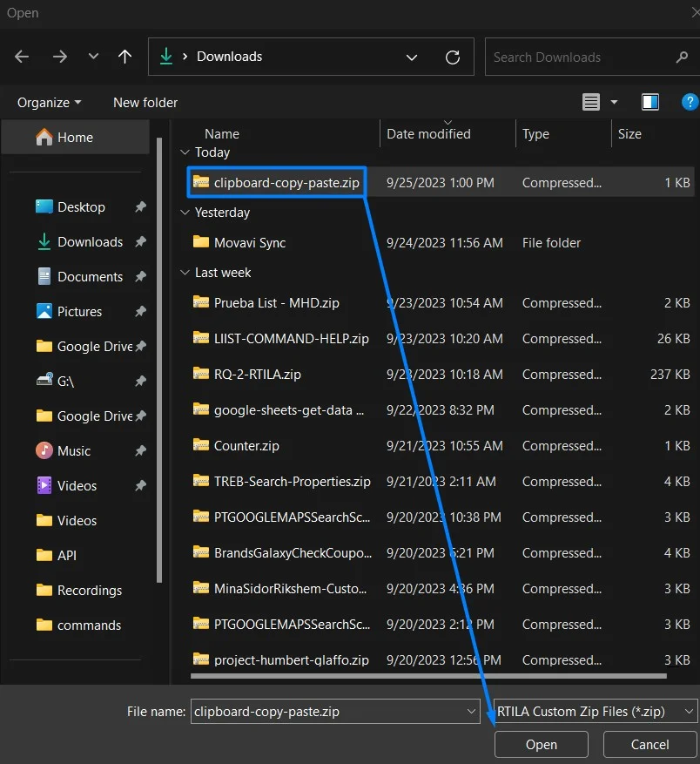Open view options dropdown arrow

[614, 102]
